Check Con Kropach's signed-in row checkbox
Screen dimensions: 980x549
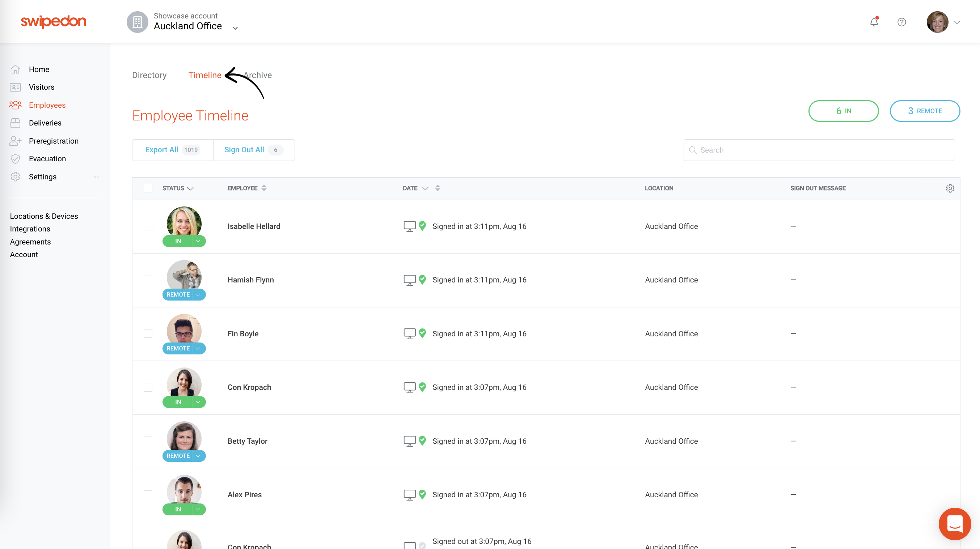[x=148, y=387]
